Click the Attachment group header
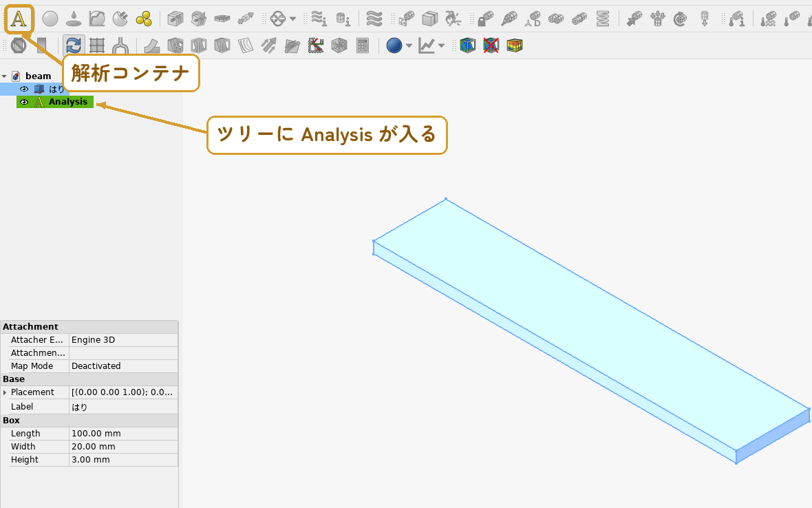Screen dimensions: 812x508 coord(89,327)
